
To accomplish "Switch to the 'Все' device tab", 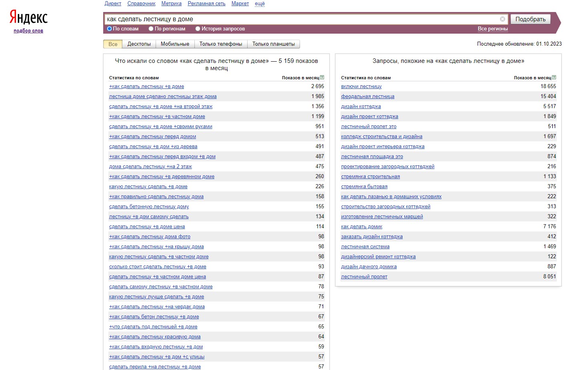I will tap(113, 44).
